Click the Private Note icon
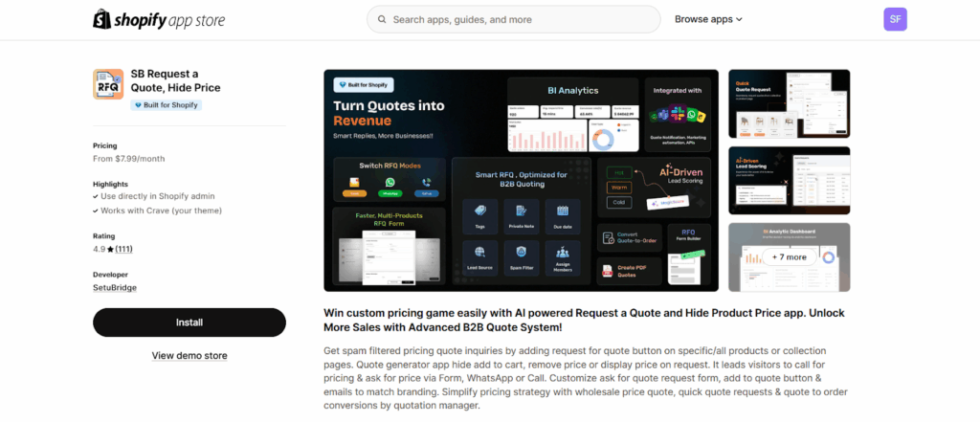 click(x=522, y=211)
